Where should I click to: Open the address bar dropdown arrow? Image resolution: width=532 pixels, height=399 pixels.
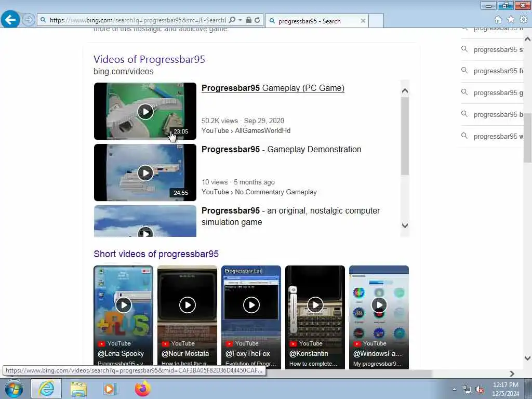tap(240, 20)
